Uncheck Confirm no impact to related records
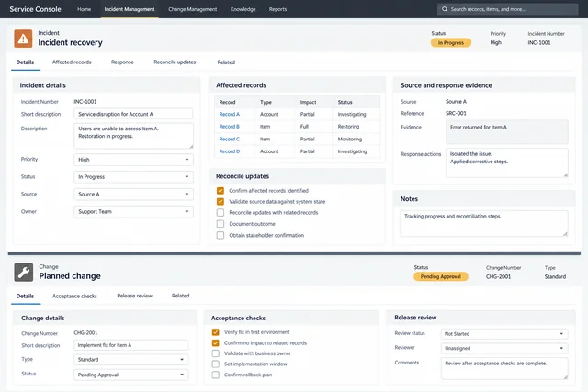 [216, 343]
